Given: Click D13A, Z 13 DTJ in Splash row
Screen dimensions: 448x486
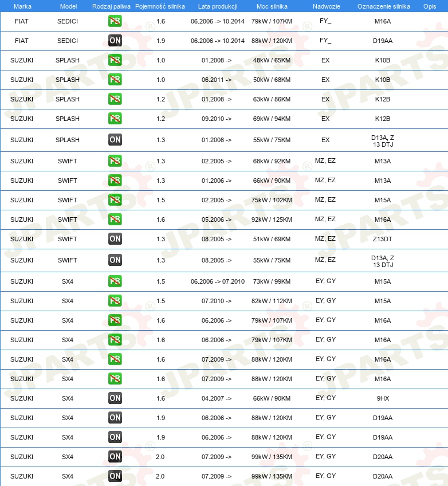Looking at the screenshot, I should [383, 141].
